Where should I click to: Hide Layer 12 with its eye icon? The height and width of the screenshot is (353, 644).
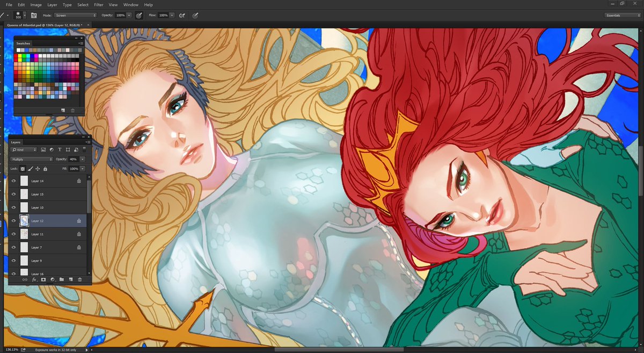point(14,221)
